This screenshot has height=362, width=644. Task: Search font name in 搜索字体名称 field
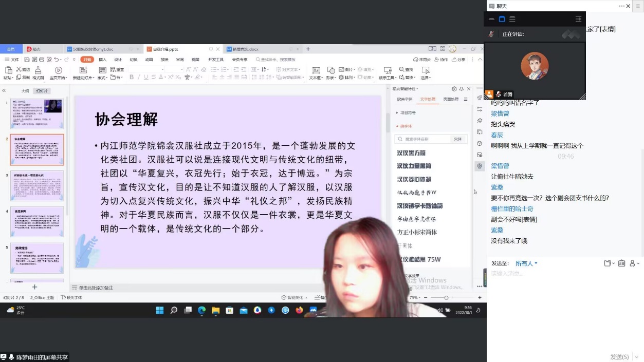[x=422, y=139]
